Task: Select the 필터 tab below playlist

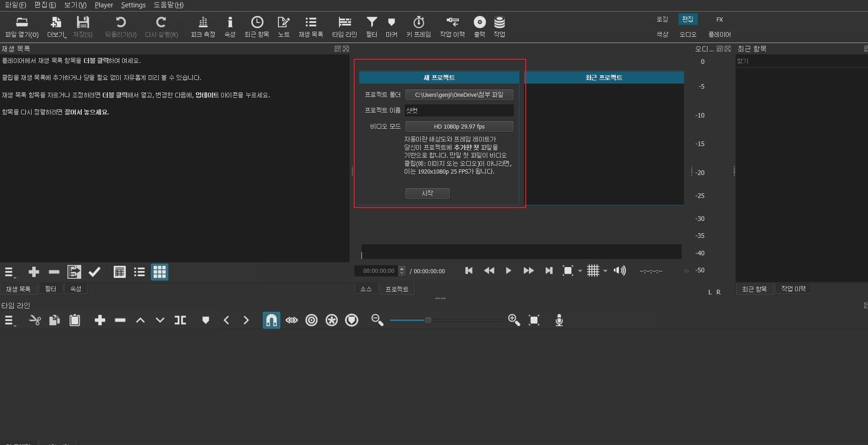Action: [50, 289]
